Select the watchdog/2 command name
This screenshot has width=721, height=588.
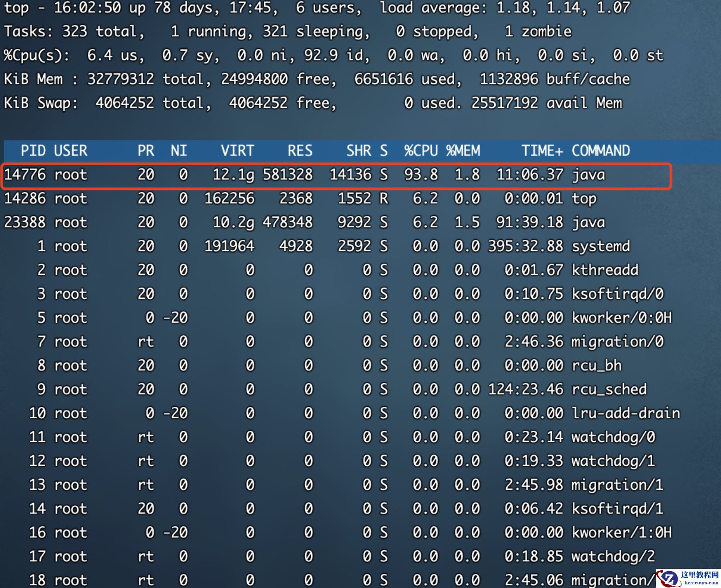(613, 557)
